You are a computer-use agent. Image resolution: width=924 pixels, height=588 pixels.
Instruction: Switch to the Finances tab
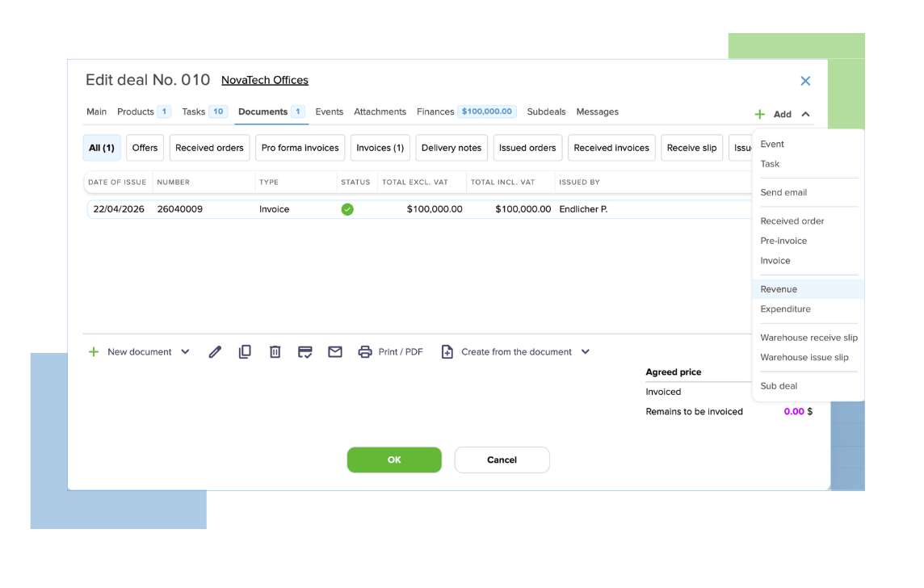[x=435, y=111]
